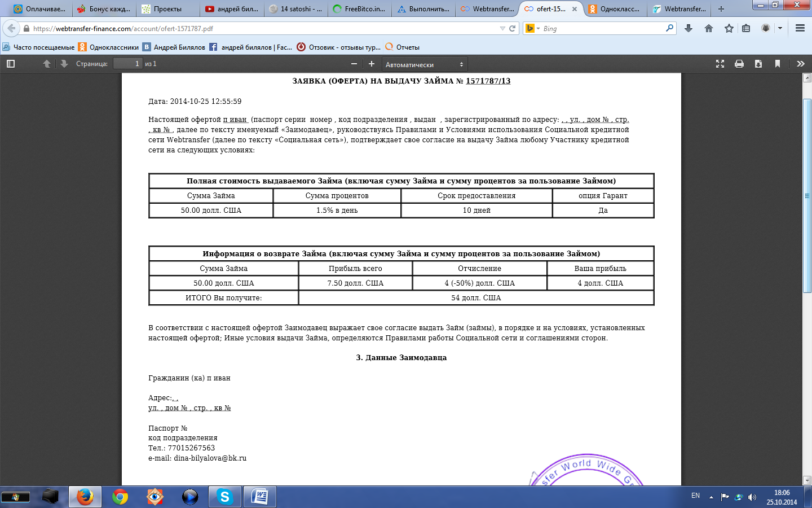812x508 pixels.
Task: Click the search magnifier icon
Action: coord(669,28)
